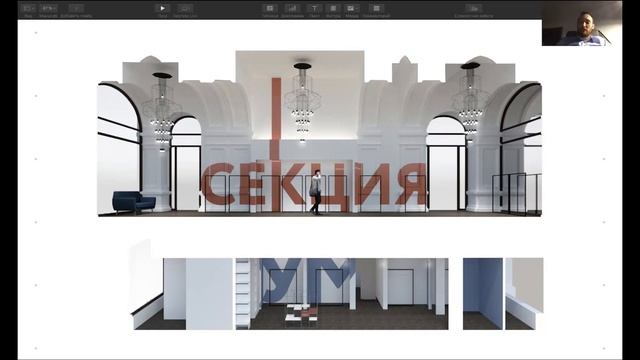Insert a Chart (Диаграмма) from toolbar

(x=292, y=8)
